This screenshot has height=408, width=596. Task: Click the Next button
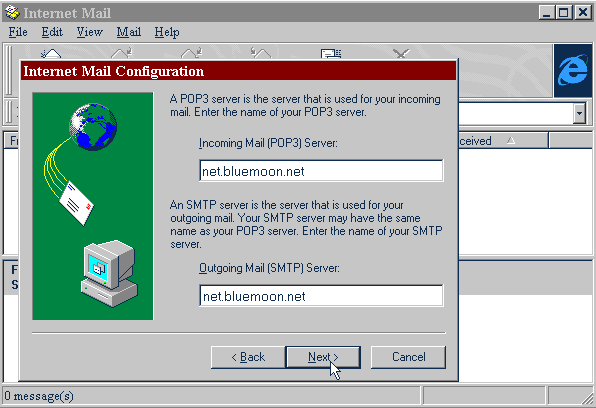[x=323, y=357]
